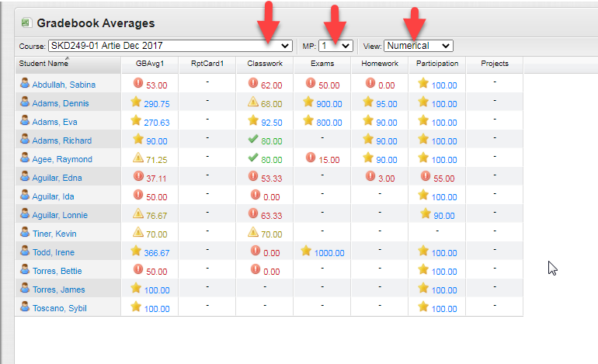Click the person icon next to Torres, Bettie
598x364 pixels.
[x=25, y=269]
